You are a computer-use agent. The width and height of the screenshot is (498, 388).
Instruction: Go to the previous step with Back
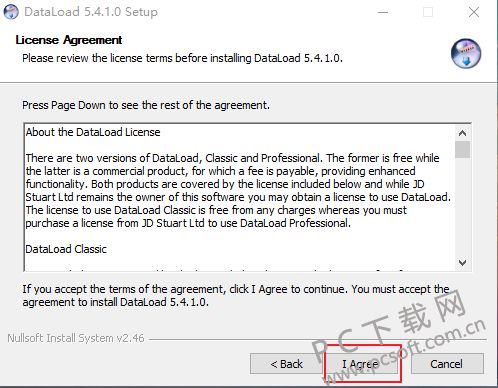pos(286,364)
